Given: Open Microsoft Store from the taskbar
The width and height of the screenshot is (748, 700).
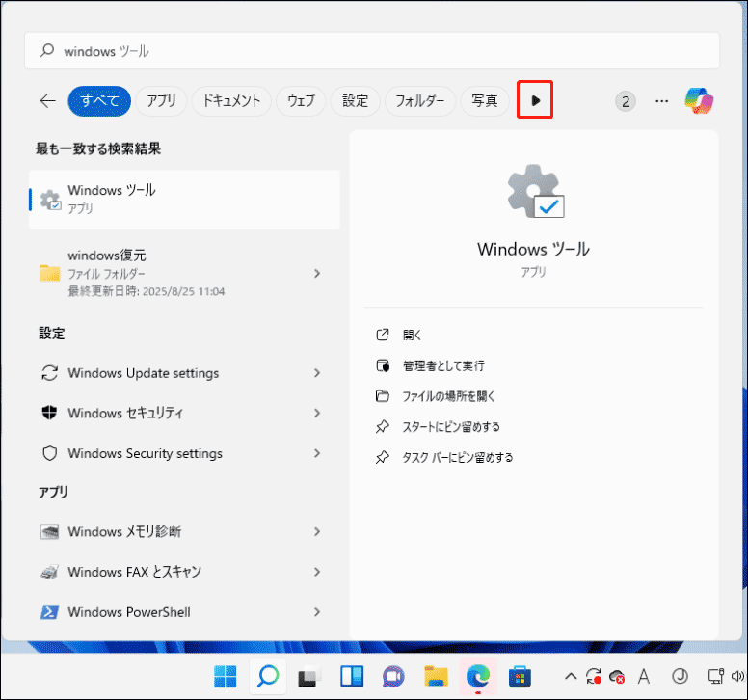Looking at the screenshot, I should (x=520, y=676).
